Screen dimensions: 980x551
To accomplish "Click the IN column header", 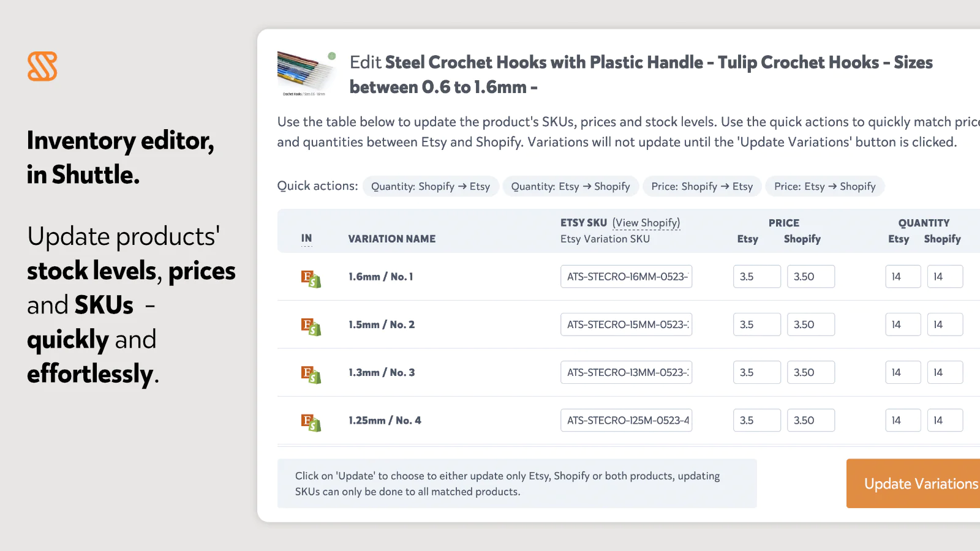I will [306, 238].
